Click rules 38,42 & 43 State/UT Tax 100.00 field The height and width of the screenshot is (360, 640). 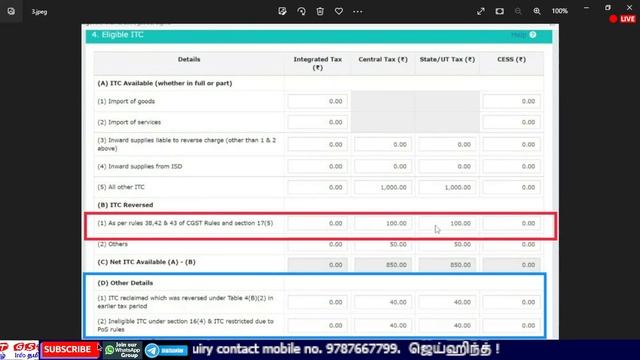tap(447, 223)
